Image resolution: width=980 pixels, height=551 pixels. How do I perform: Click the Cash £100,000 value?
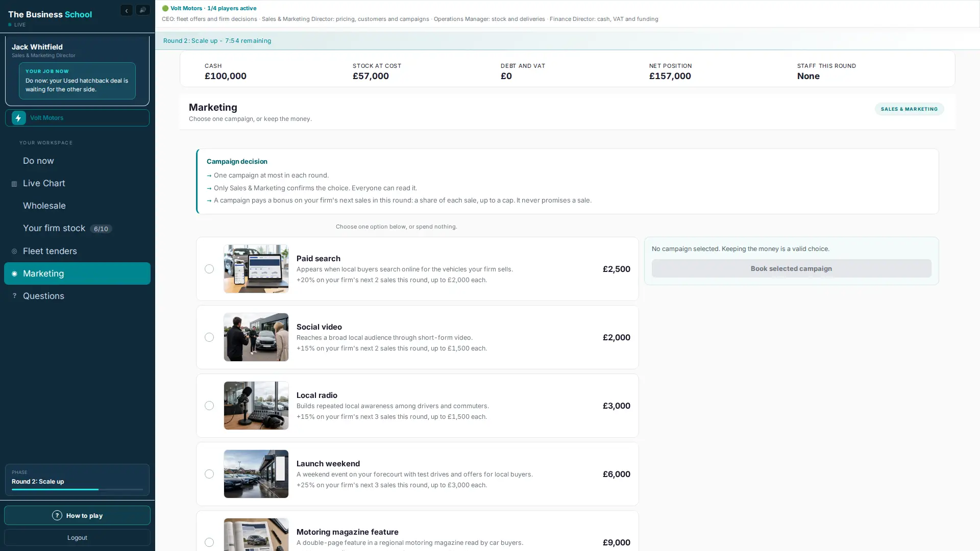pos(226,76)
